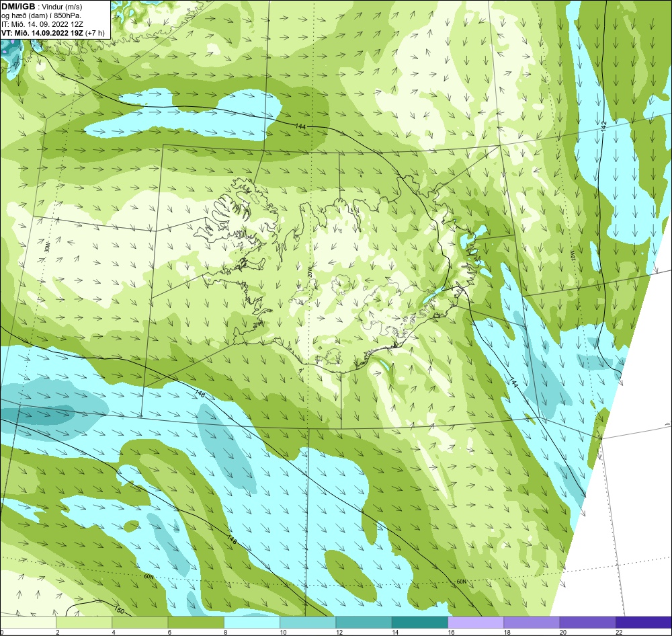Click legend tick value 12
The height and width of the screenshot is (636, 672).
tap(339, 632)
